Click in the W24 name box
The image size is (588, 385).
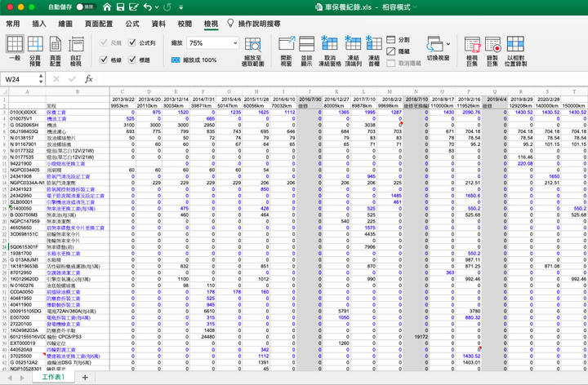[x=20, y=79]
